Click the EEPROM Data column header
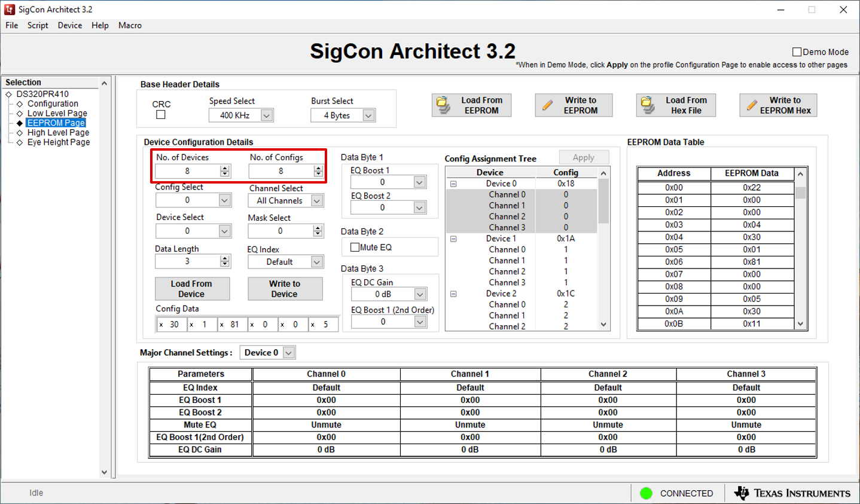 (x=752, y=173)
